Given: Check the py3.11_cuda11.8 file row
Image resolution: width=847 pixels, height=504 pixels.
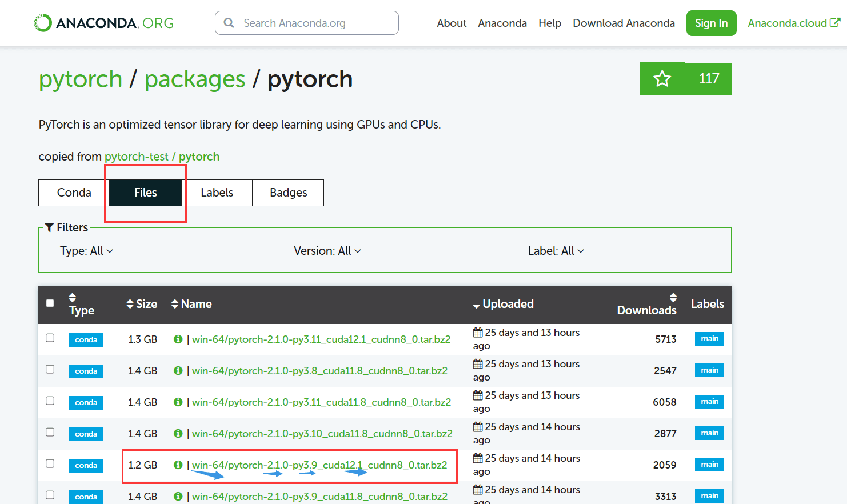Looking at the screenshot, I should pos(50,401).
